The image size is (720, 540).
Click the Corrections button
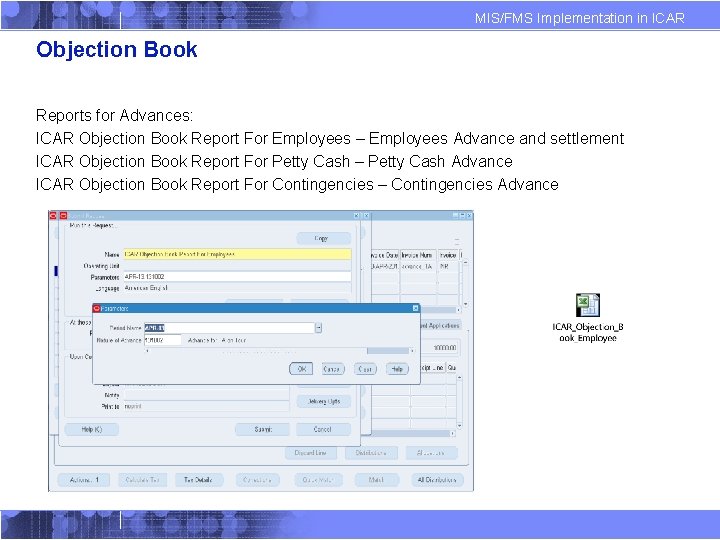tap(258, 480)
